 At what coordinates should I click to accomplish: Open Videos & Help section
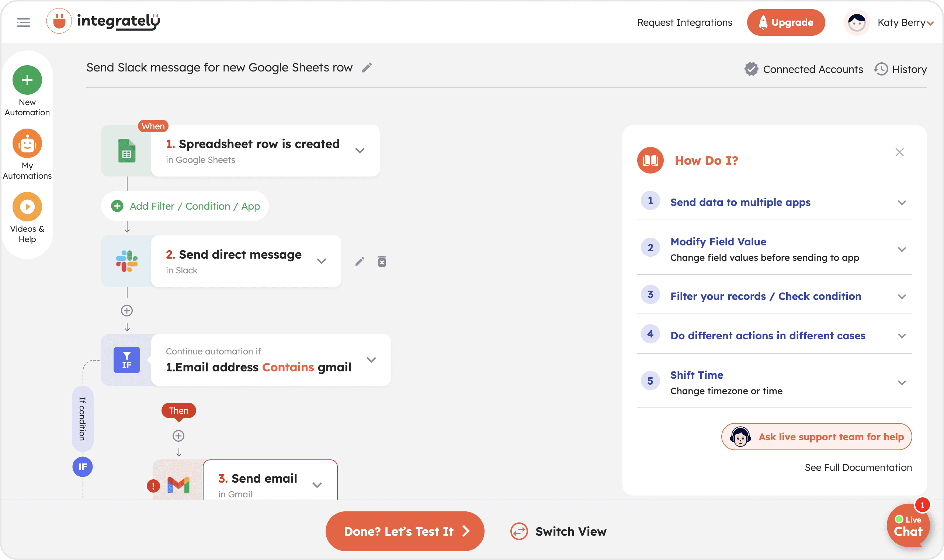[27, 207]
